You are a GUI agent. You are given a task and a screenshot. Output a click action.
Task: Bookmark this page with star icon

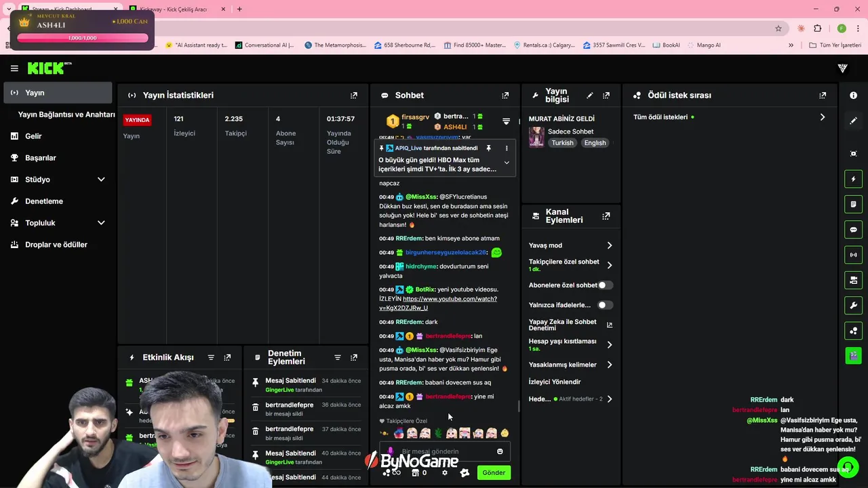coord(778,28)
